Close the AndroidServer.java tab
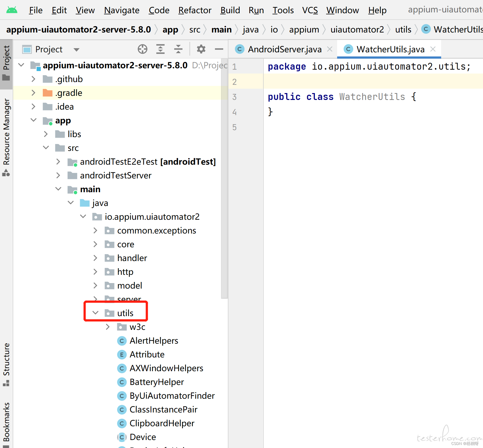483x448 pixels. tap(330, 49)
